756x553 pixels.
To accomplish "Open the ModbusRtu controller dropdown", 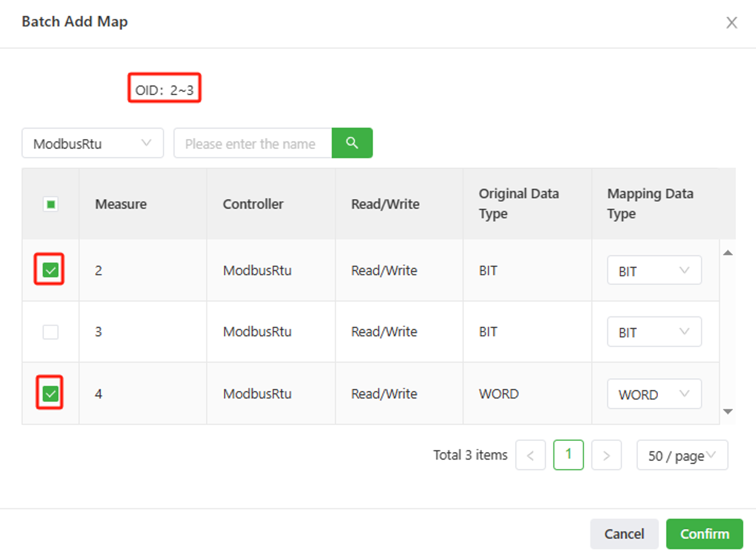I will tap(92, 144).
